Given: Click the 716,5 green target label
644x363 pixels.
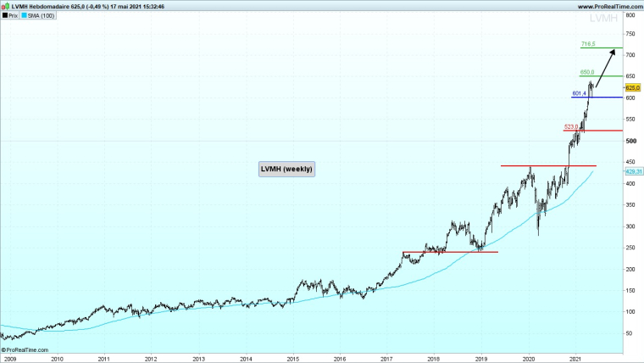Looking at the screenshot, I should pyautogui.click(x=588, y=44).
